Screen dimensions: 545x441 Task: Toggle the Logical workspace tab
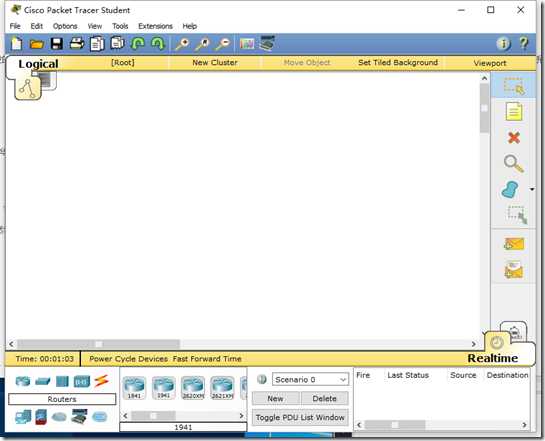coord(38,64)
